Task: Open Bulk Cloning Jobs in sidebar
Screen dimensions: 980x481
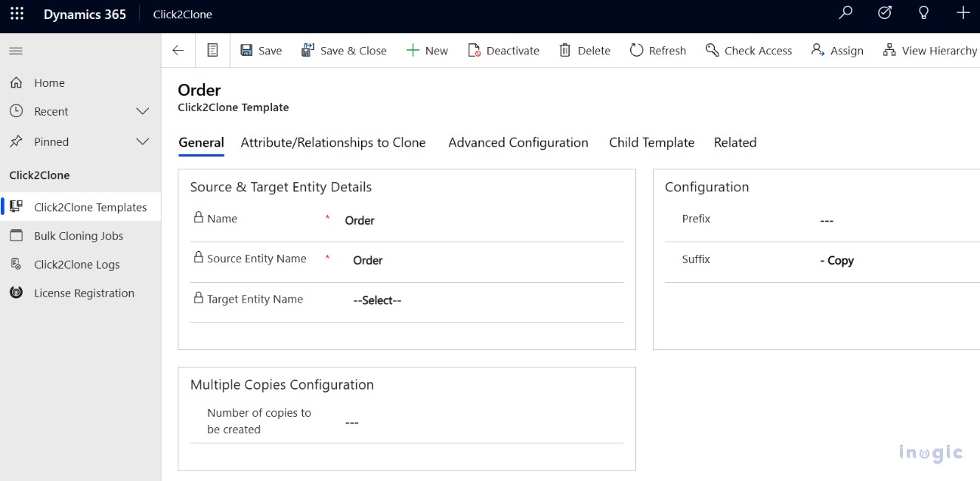Action: (79, 236)
